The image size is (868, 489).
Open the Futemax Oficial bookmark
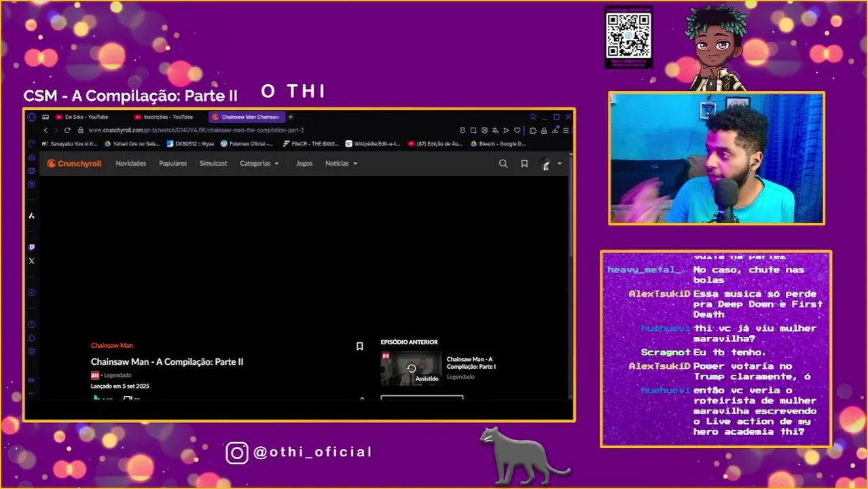click(247, 144)
